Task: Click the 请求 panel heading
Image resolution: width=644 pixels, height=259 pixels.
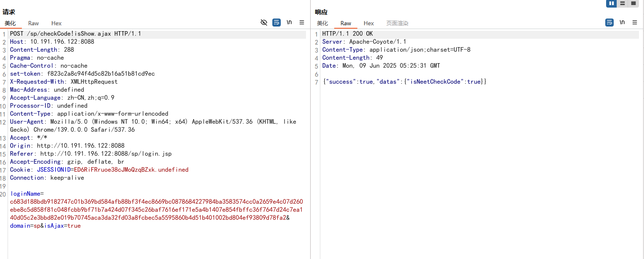Action: pyautogui.click(x=9, y=12)
